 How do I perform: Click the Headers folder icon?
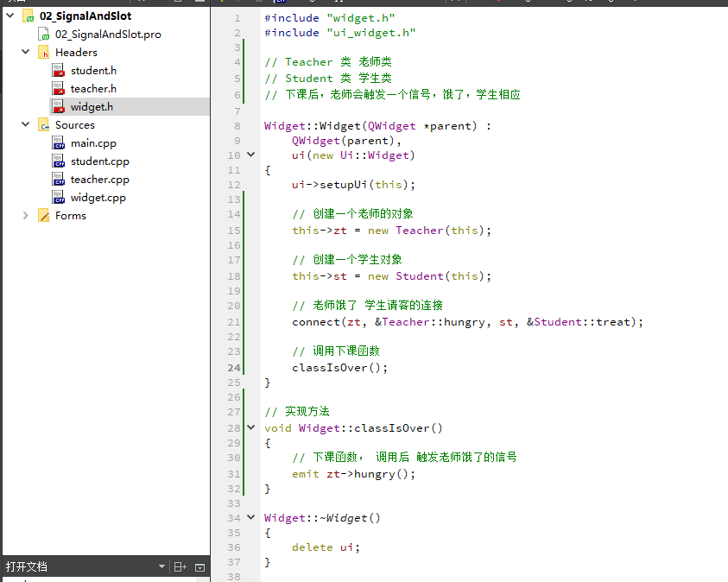click(x=44, y=53)
